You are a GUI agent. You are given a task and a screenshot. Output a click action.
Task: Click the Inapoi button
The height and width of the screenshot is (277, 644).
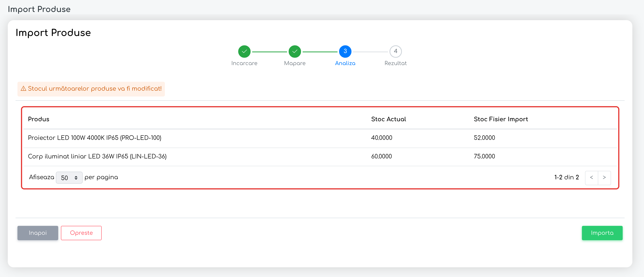tap(38, 233)
